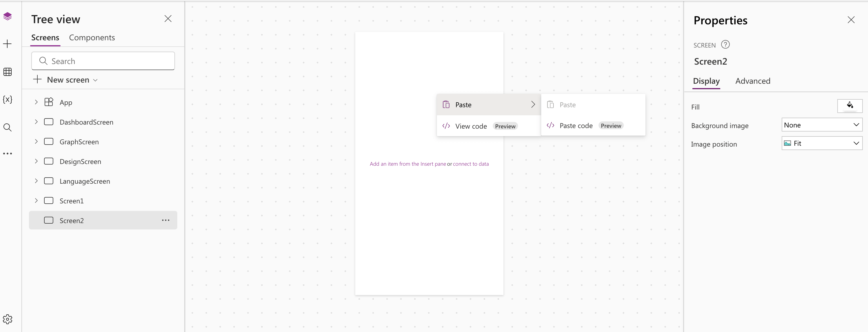Image resolution: width=868 pixels, height=332 pixels.
Task: Choose Paste code in the submenu
Action: pos(593,125)
